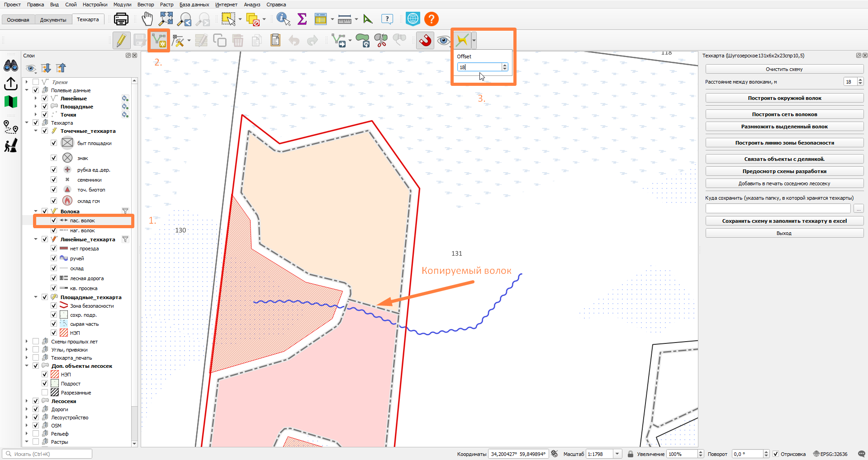
Task: Select the Add Line Feature tool
Action: [x=159, y=41]
